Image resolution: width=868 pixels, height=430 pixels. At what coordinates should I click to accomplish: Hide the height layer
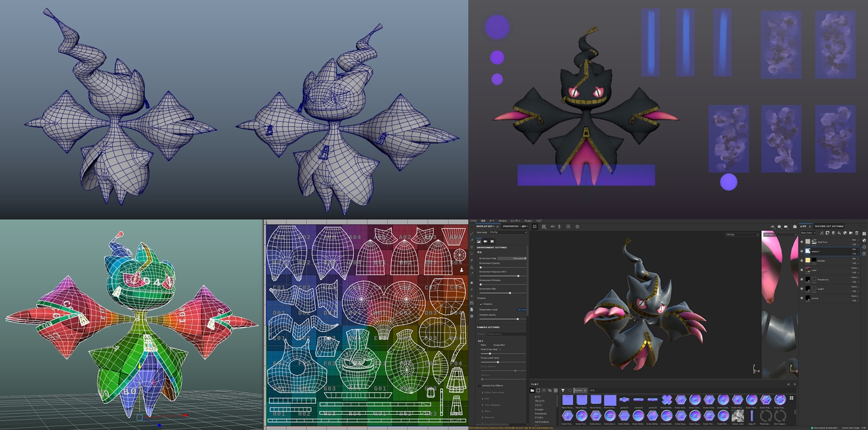802,288
